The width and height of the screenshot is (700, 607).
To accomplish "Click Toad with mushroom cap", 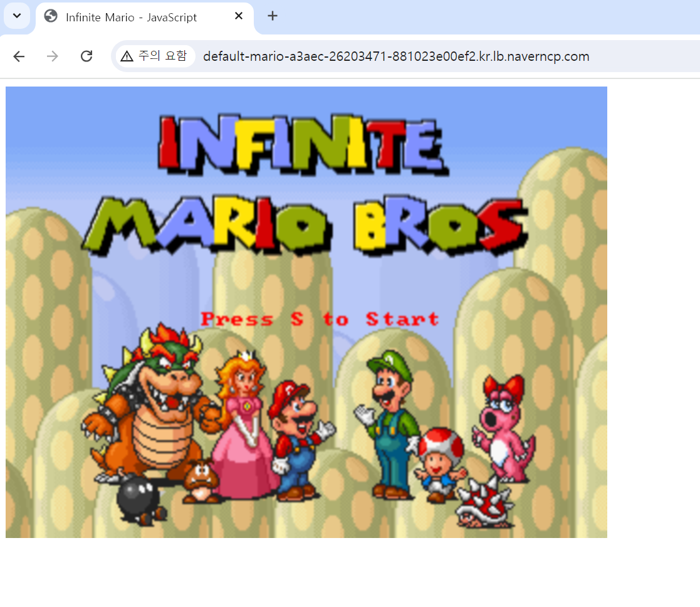I will (x=440, y=465).
